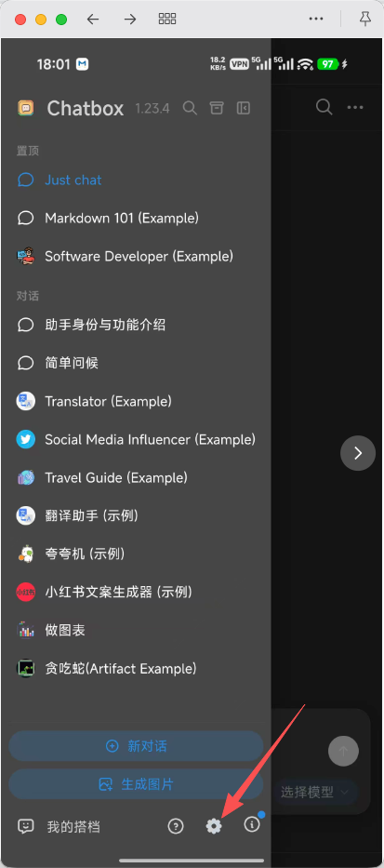Open 助手身份与功能介绍 conversation
384x868 pixels.
pos(136,325)
